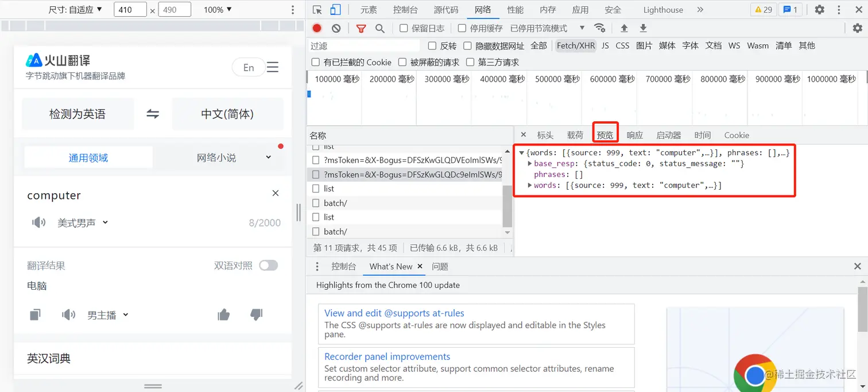
Task: Switch to the 元素 panel tab
Action: pyautogui.click(x=369, y=10)
